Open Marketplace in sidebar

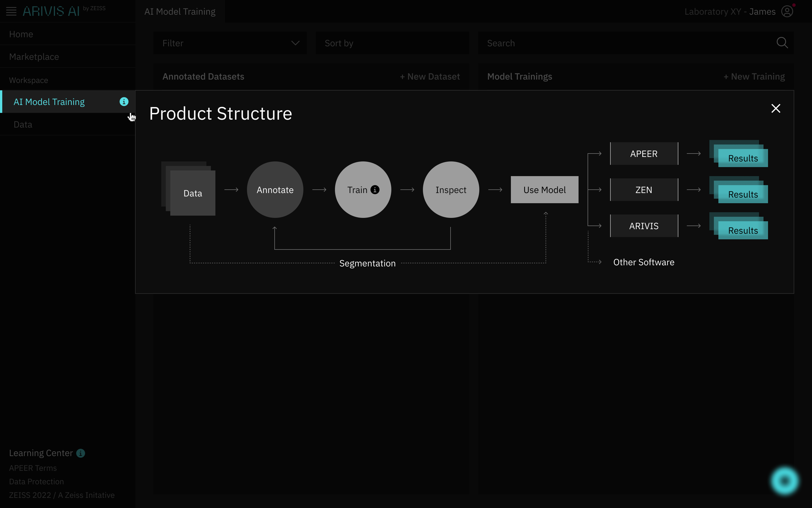[68, 56]
